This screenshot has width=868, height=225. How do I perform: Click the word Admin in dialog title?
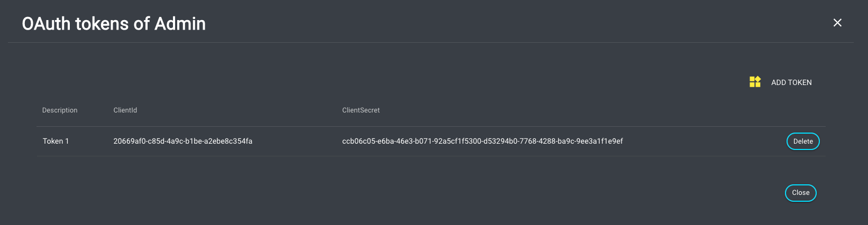180,24
